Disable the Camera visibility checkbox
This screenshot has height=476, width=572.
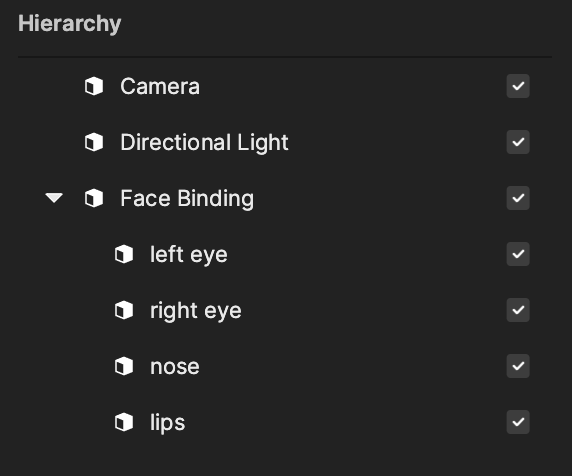coord(518,86)
